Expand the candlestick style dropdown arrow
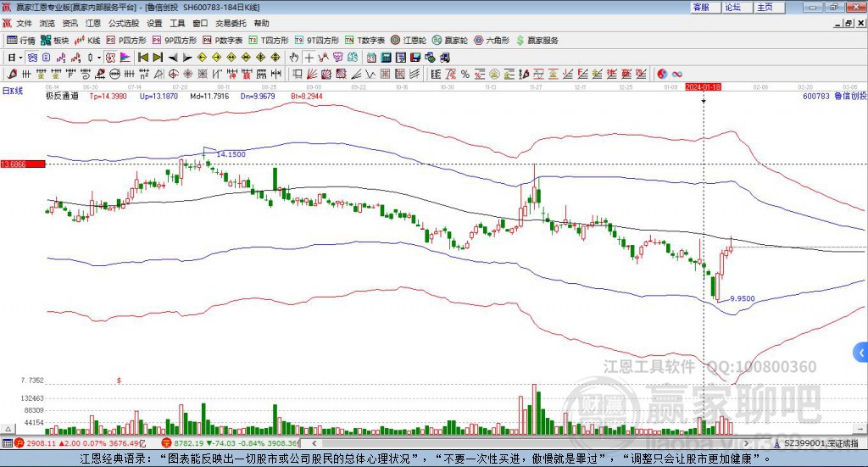 (x=99, y=58)
